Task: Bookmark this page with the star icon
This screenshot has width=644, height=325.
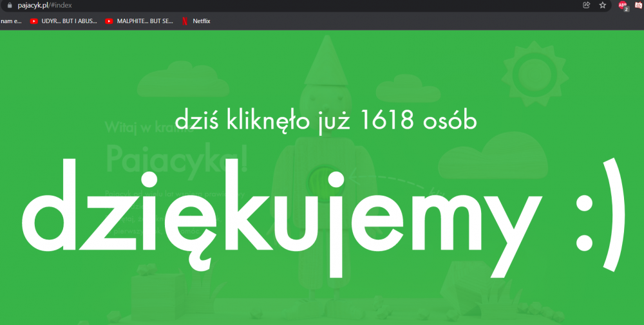Action: (603, 5)
